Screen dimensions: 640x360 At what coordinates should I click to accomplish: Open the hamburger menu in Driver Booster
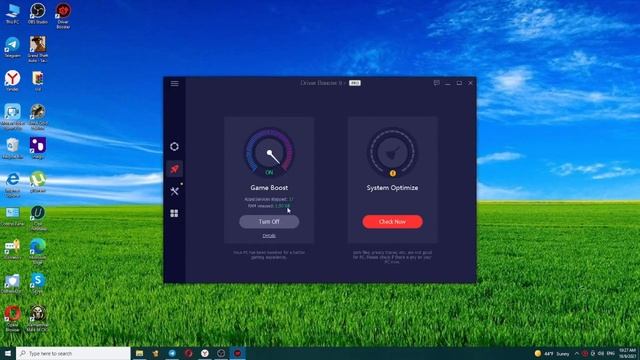click(174, 83)
